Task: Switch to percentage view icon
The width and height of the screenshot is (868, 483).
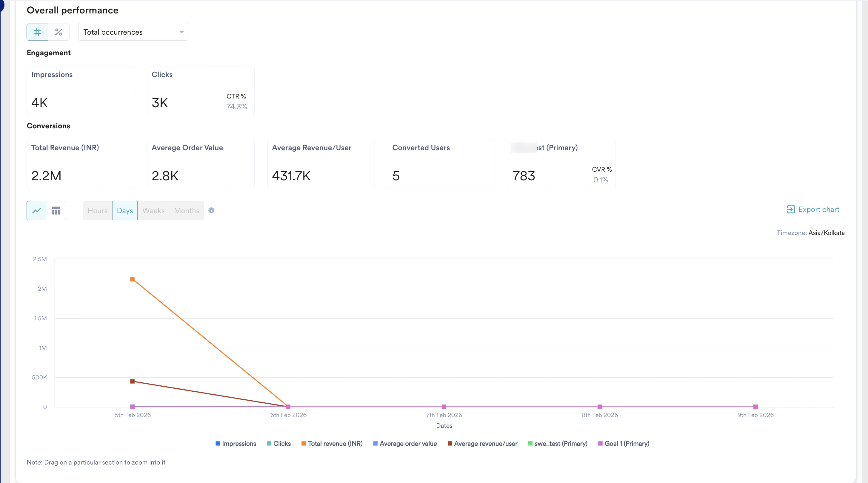Action: click(x=59, y=32)
